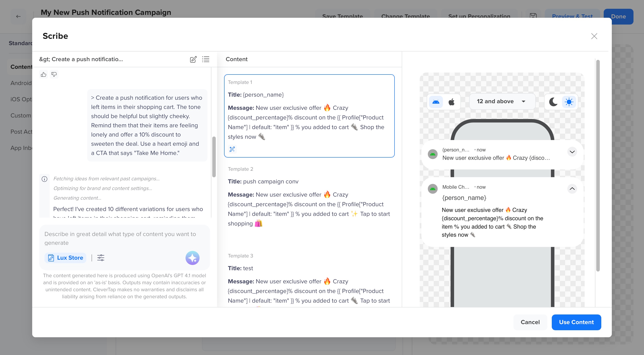This screenshot has width=644, height=355.
Task: Click the user prompt message bubble
Action: [x=147, y=125]
